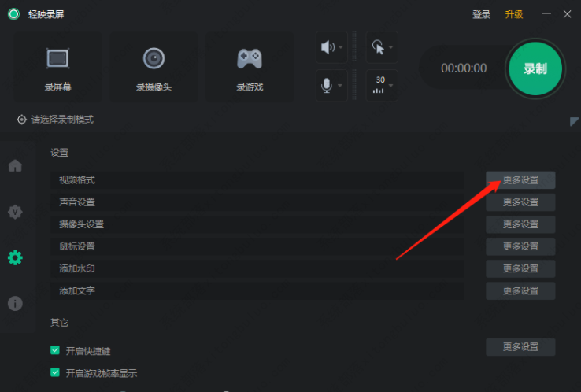The height and width of the screenshot is (392, 581).
Task: Open the 30 frame rate dropdown
Action: pos(382,86)
